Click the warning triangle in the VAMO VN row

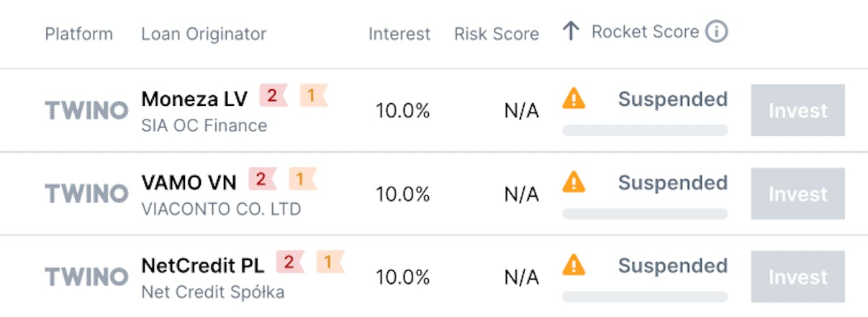pyautogui.click(x=574, y=182)
